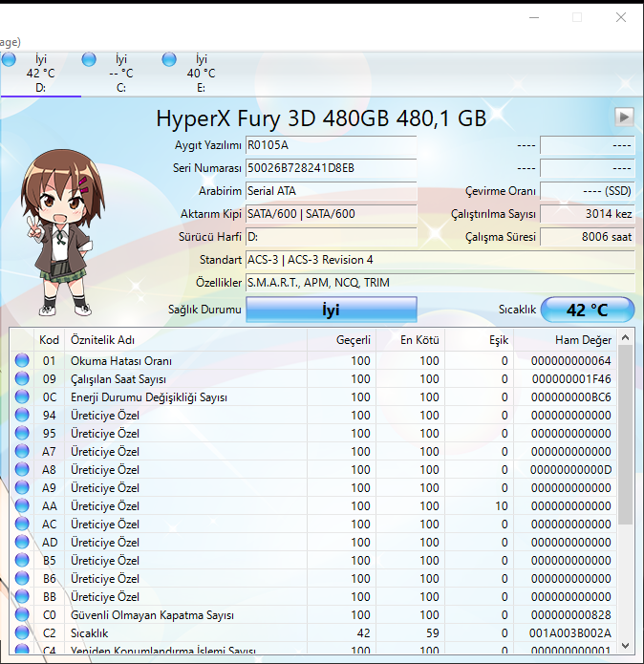Click the İyi health status button
This screenshot has height=664, width=644.
[x=332, y=311]
